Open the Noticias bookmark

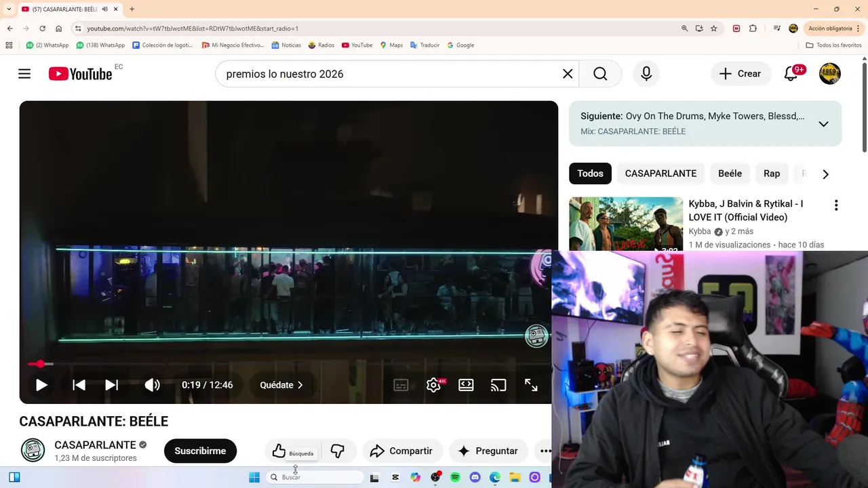pos(286,45)
